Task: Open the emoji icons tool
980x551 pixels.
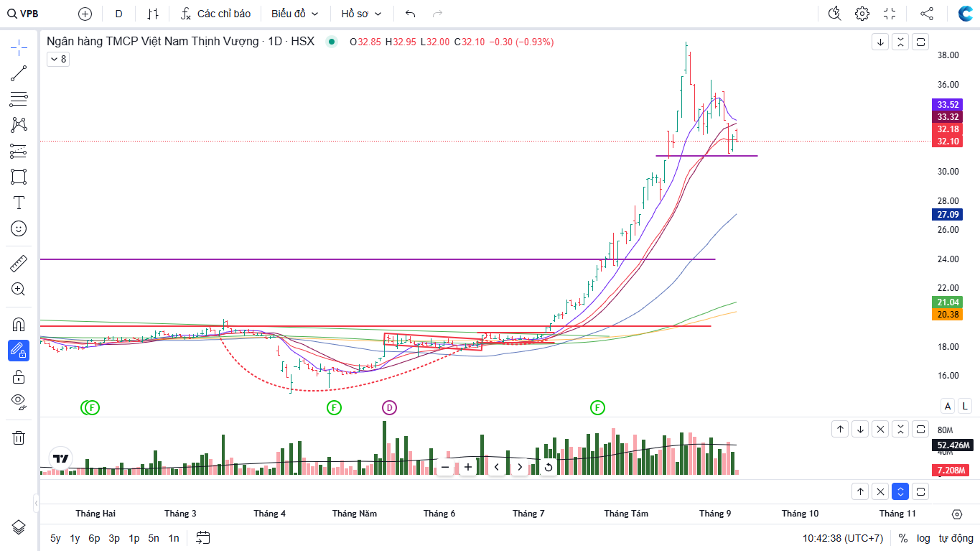Action: (x=19, y=228)
